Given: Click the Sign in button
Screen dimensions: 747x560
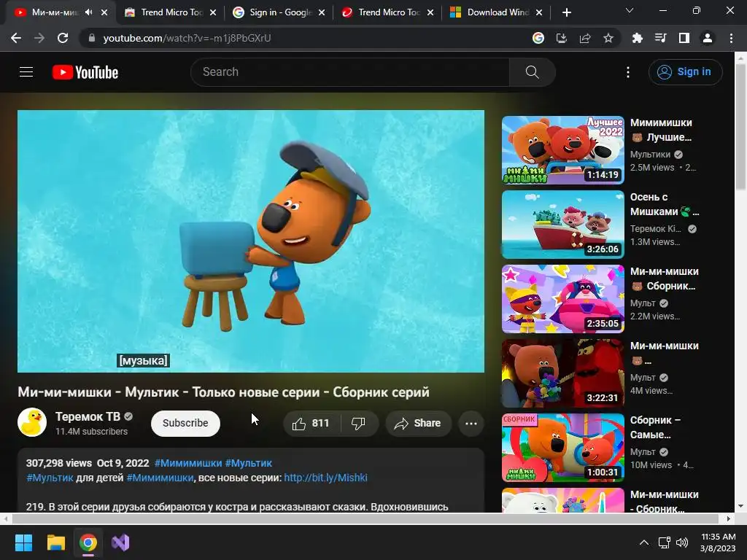Looking at the screenshot, I should 686,72.
